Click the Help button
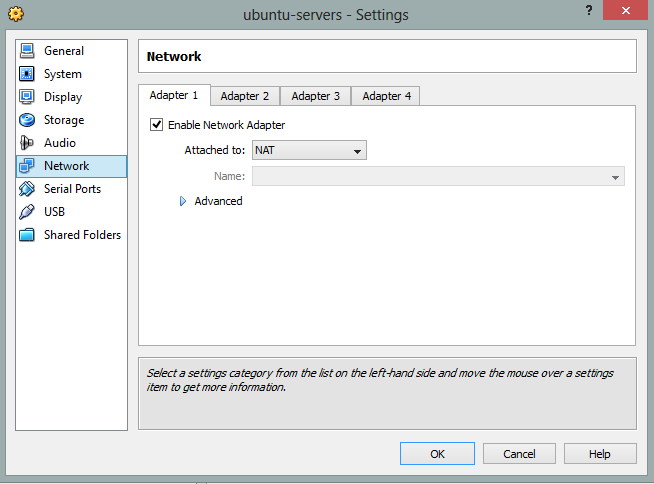Image resolution: width=654 pixels, height=484 pixels. coord(600,454)
